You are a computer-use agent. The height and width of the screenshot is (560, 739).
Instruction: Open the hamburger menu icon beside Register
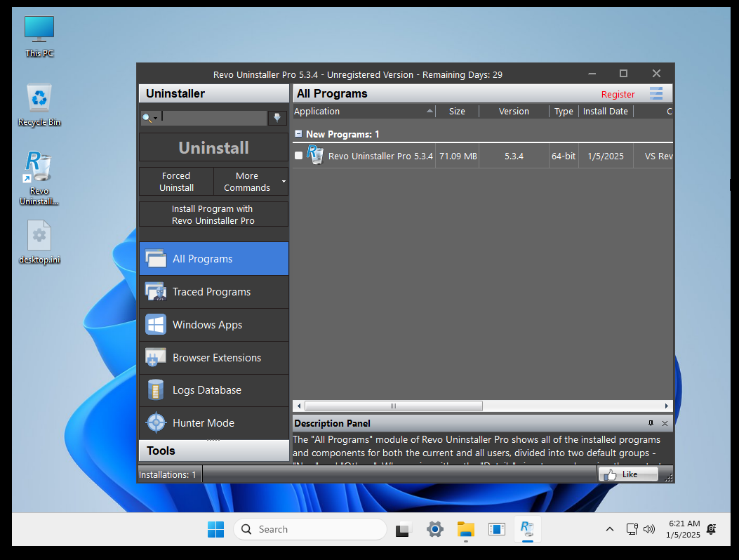(x=656, y=93)
